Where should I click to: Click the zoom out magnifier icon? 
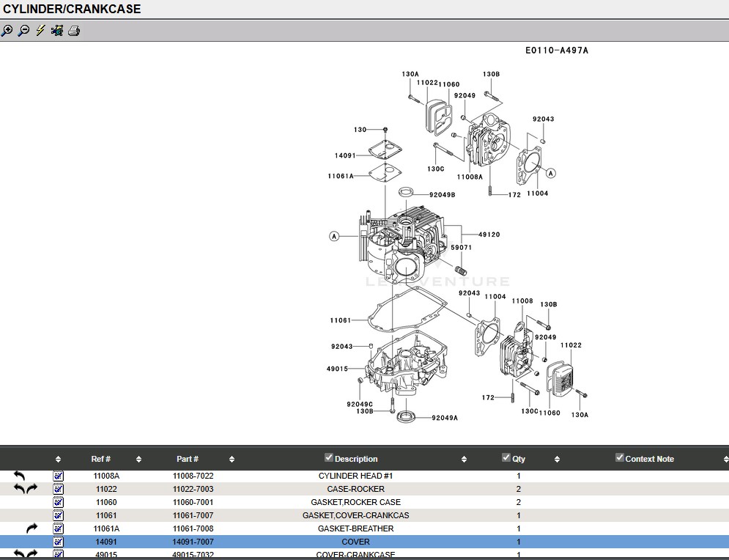[x=23, y=31]
